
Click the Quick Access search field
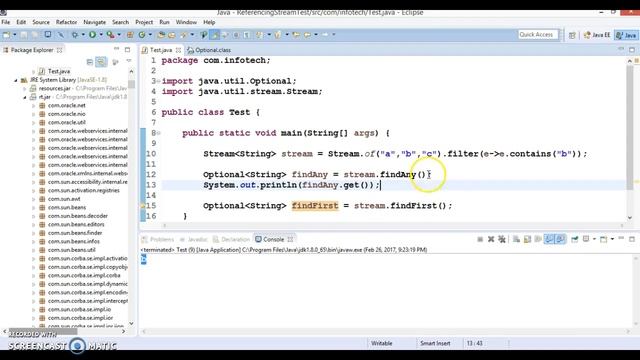click(538, 35)
